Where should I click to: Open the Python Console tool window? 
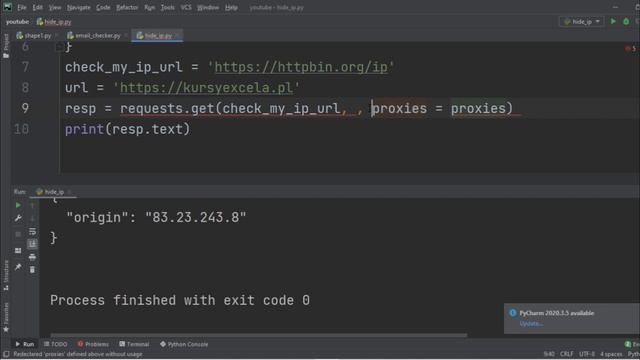coord(184,344)
